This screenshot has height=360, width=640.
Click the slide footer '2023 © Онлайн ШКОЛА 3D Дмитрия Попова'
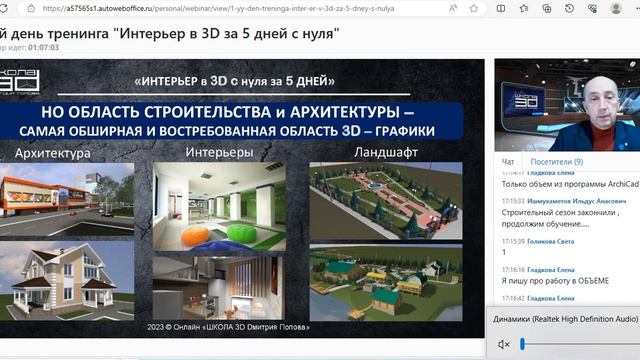point(228,327)
